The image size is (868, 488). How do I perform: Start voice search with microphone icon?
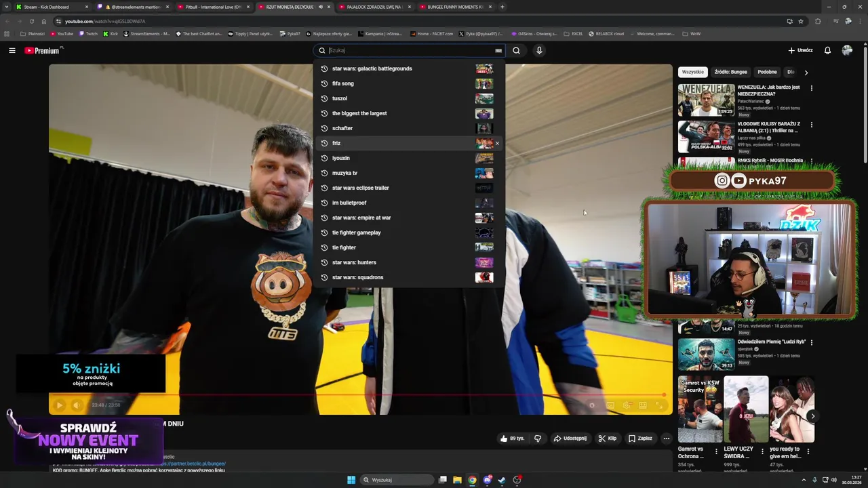pyautogui.click(x=539, y=50)
